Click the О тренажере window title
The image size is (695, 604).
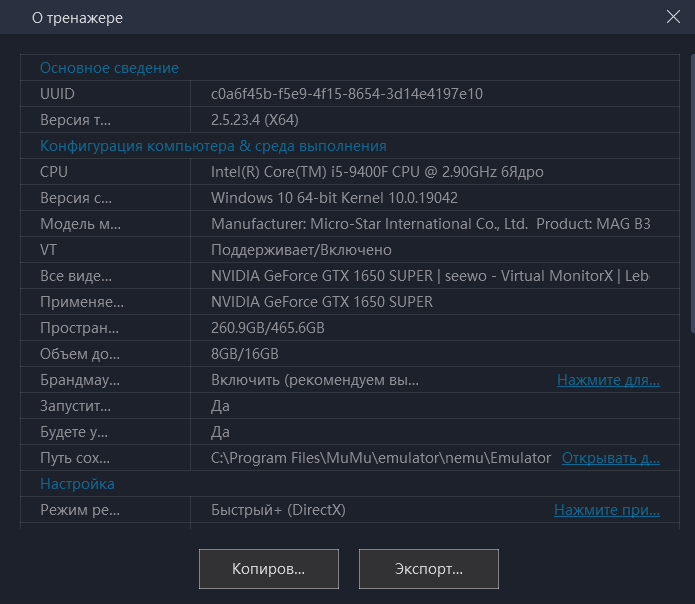tap(77, 18)
